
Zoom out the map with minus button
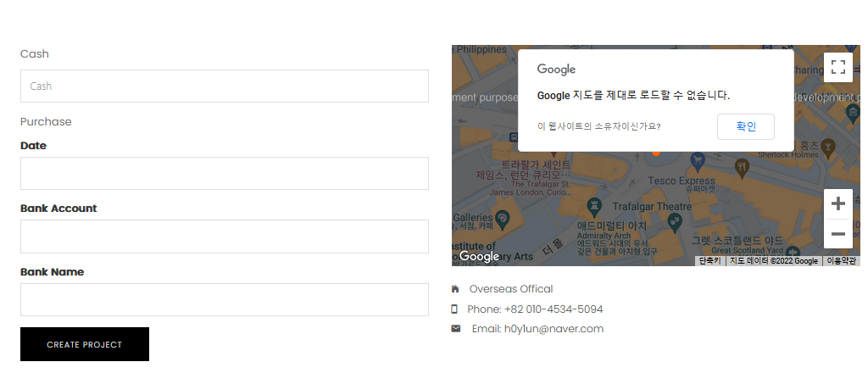click(x=838, y=233)
